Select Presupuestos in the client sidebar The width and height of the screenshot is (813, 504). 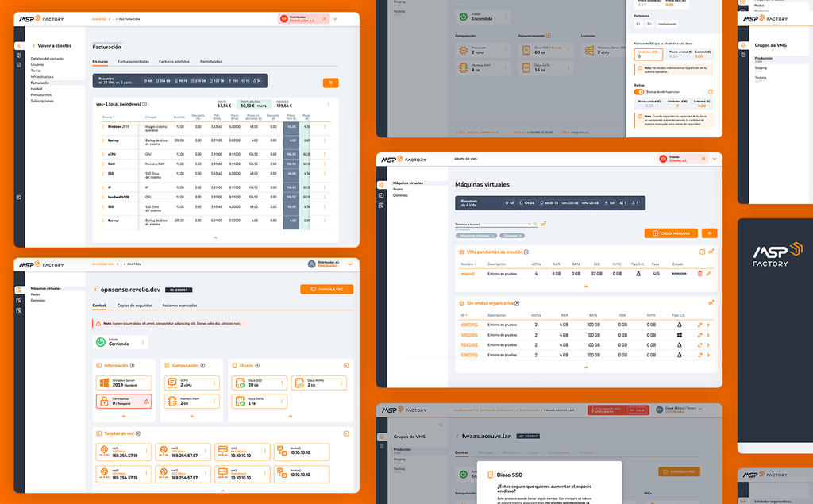point(43,95)
